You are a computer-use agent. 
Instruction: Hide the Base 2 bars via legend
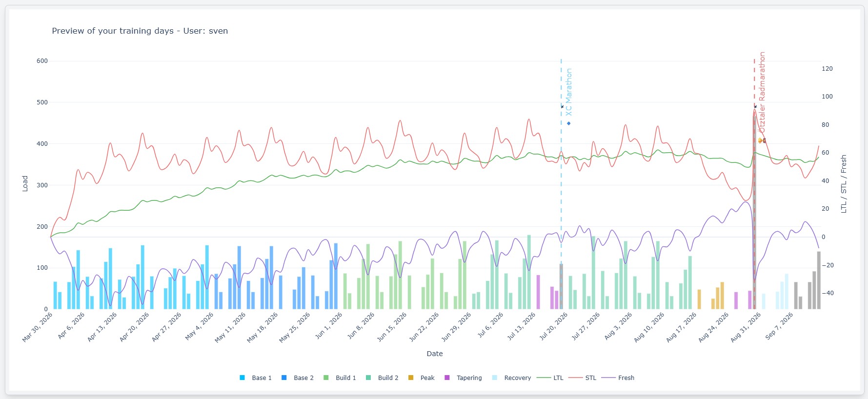click(x=298, y=378)
